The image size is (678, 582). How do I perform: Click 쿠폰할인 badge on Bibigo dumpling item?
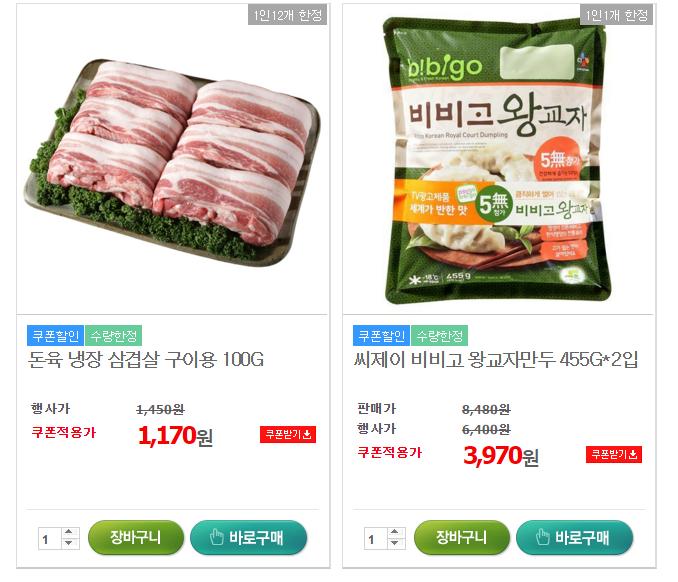(x=381, y=336)
